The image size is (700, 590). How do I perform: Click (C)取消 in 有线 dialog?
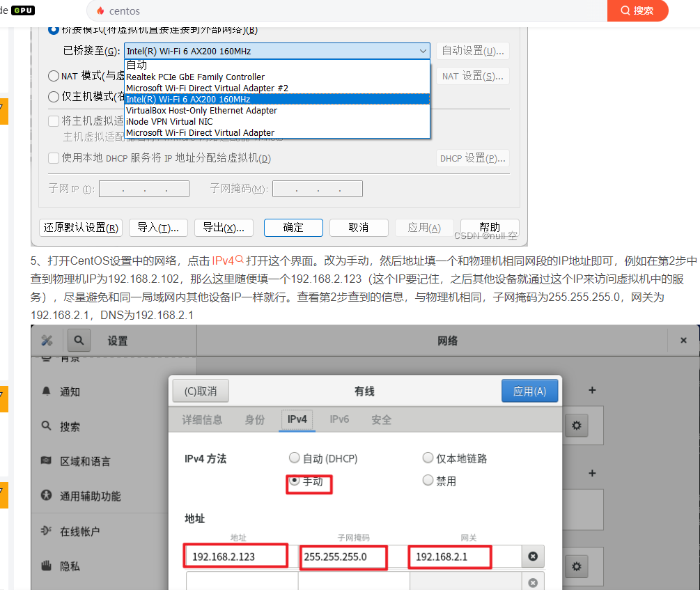tap(201, 391)
